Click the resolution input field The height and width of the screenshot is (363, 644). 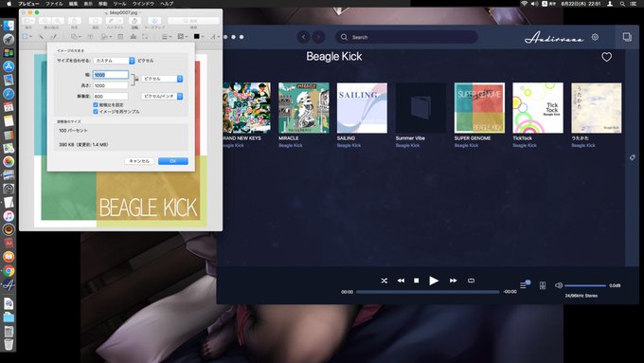[x=111, y=96]
